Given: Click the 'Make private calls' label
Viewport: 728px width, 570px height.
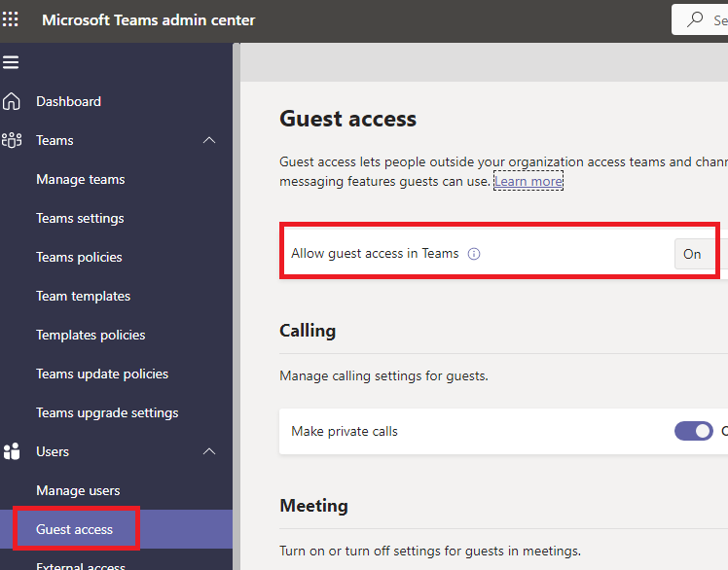Looking at the screenshot, I should [345, 431].
